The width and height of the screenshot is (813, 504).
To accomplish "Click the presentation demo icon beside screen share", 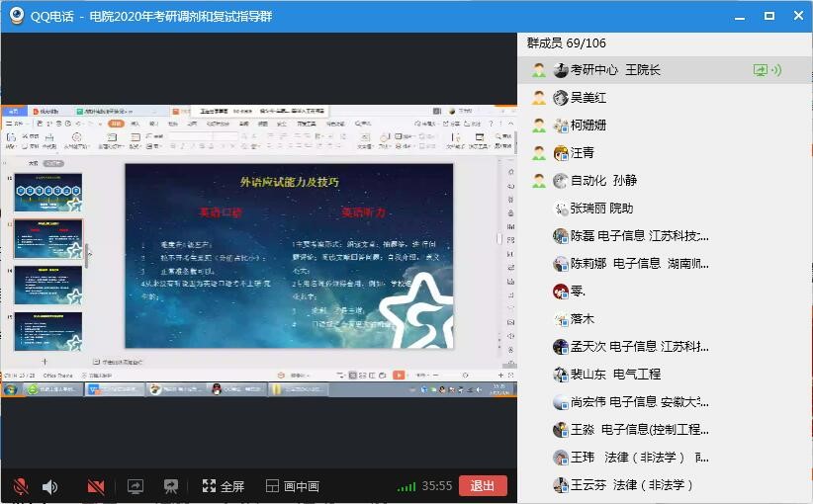I will 170,486.
